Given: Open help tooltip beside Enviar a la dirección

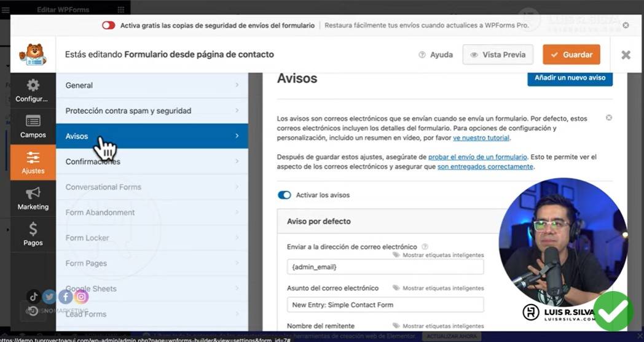Looking at the screenshot, I should [425, 247].
